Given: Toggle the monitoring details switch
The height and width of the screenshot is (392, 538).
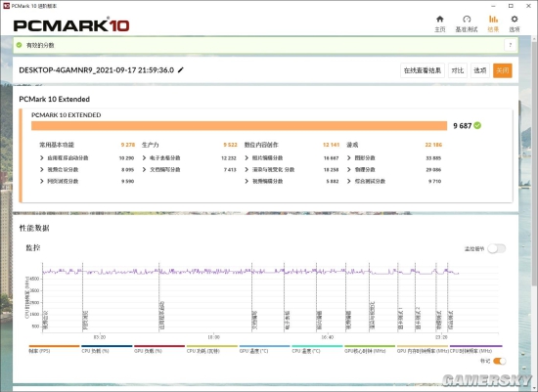Looking at the screenshot, I should tap(497, 248).
